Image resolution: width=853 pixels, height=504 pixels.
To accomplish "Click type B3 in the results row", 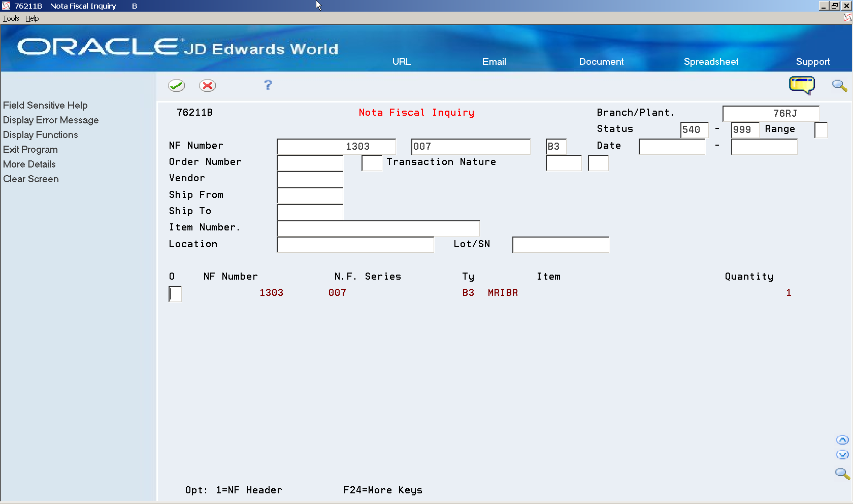I will pyautogui.click(x=468, y=293).
